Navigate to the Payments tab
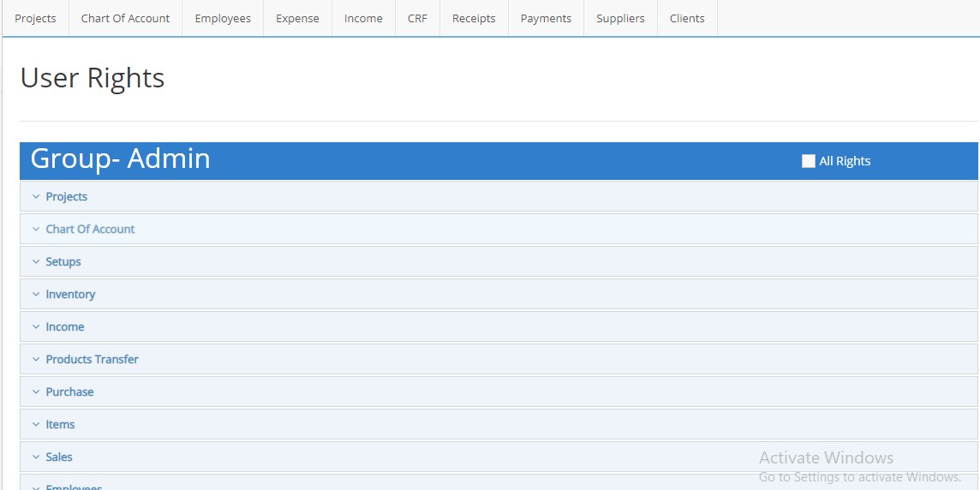 tap(546, 18)
